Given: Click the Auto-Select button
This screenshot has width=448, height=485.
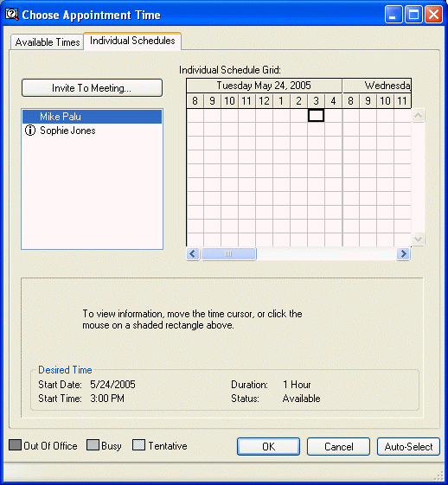Looking at the screenshot, I should pyautogui.click(x=408, y=446).
